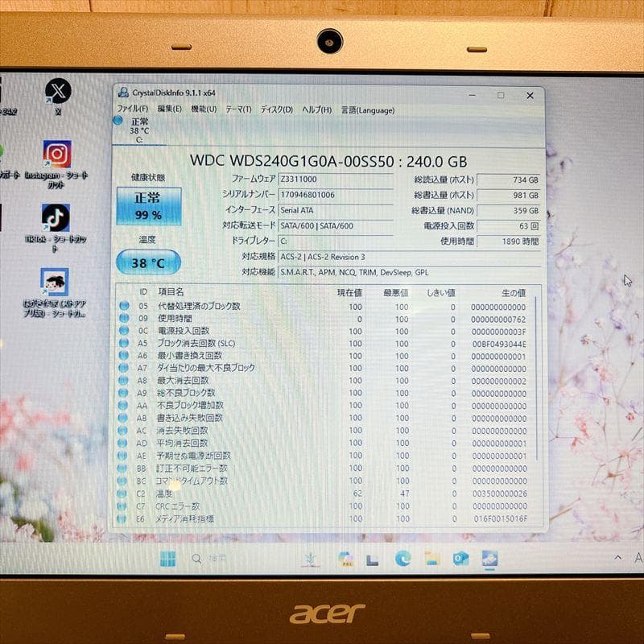Click the CrystalDiskInfo title bar app icon
The height and width of the screenshot is (644, 644).
pos(123,93)
